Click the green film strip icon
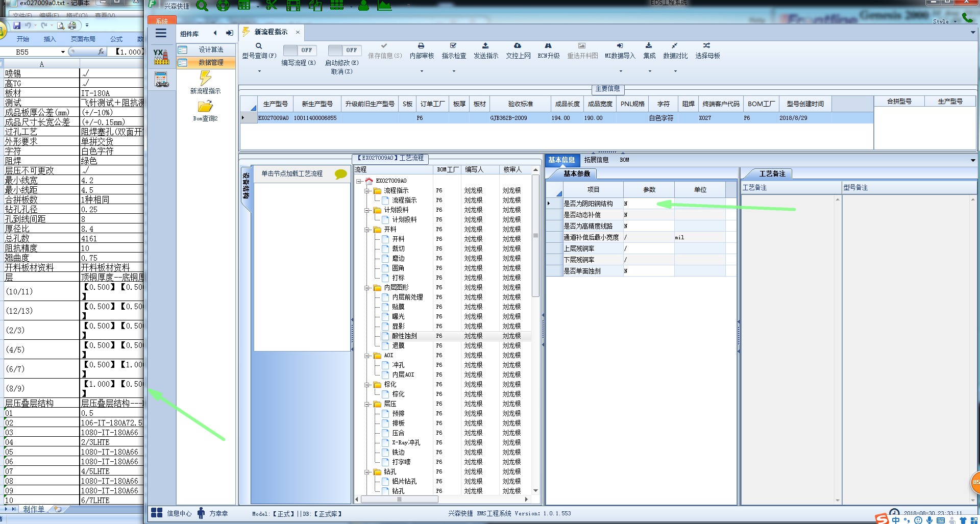This screenshot has width=980, height=524. [293, 5]
